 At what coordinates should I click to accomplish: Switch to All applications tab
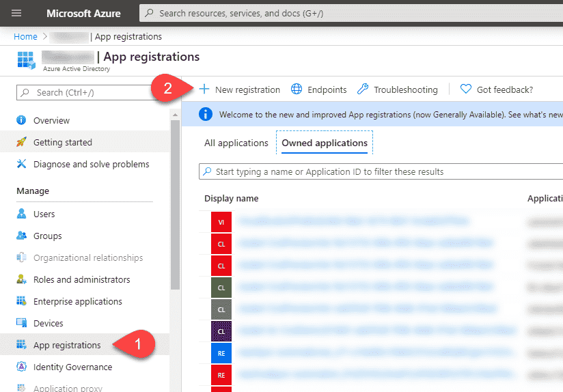click(236, 143)
